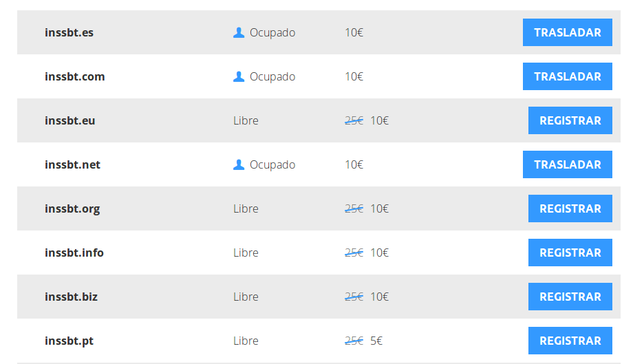Click the crossed-out 25€ price for inssbt.eu
The width and height of the screenshot is (633, 364).
click(x=354, y=120)
